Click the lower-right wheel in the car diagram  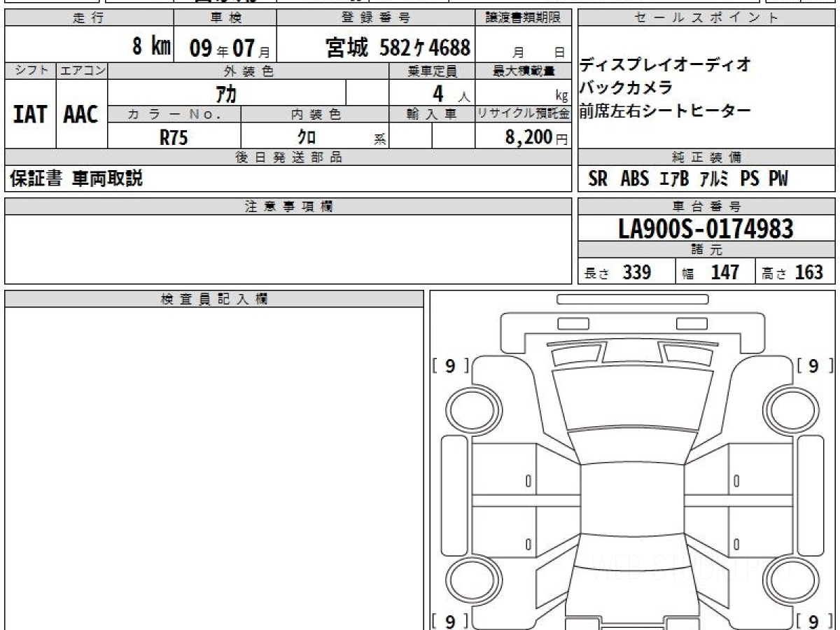pos(791,580)
